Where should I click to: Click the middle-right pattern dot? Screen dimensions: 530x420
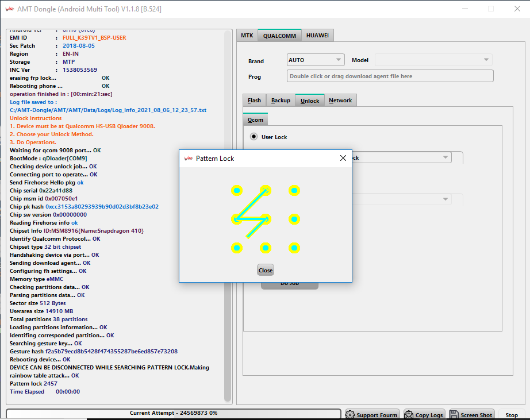pyautogui.click(x=294, y=219)
